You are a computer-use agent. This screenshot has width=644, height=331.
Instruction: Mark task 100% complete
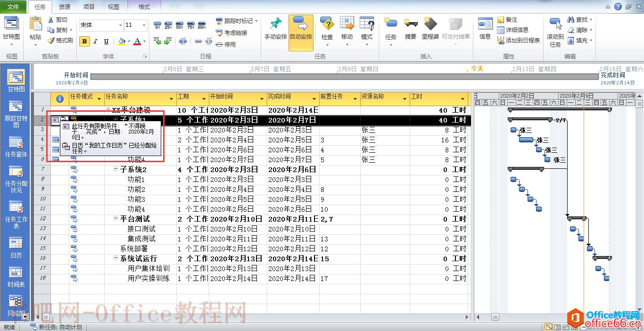click(x=202, y=25)
